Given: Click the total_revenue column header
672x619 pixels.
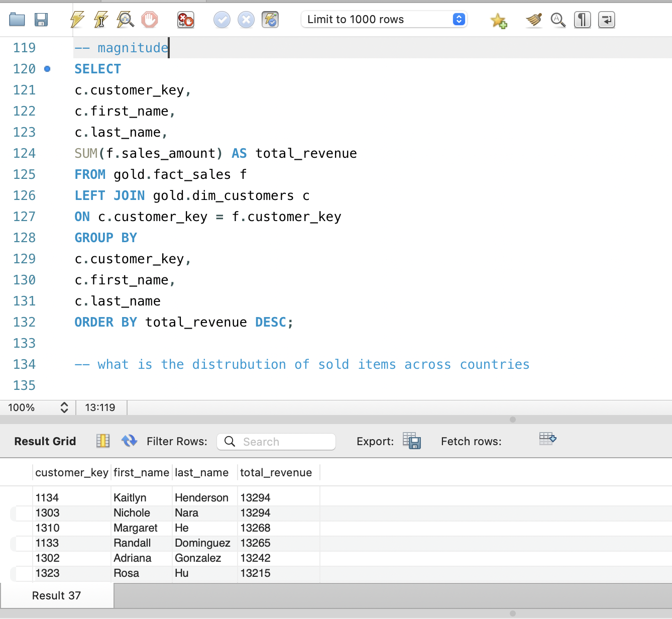Looking at the screenshot, I should (276, 473).
